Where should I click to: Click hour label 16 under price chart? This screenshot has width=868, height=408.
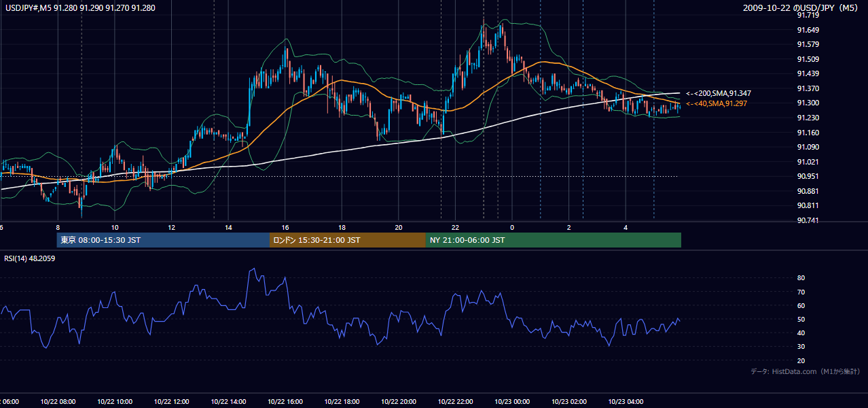285,227
